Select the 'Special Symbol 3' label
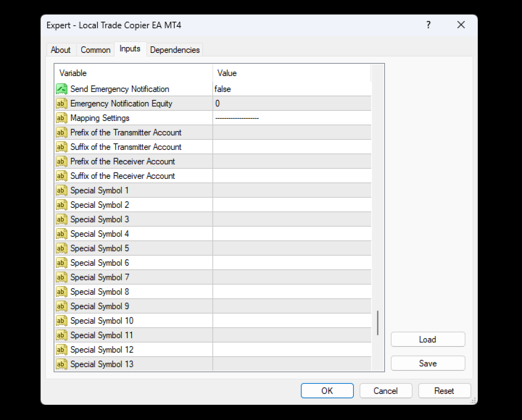Image resolution: width=522 pixels, height=420 pixels. coord(99,219)
